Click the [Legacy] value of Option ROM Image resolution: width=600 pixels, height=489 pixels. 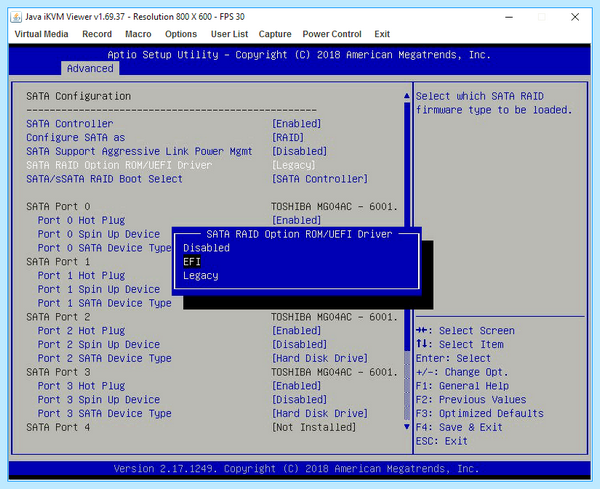[293, 165]
